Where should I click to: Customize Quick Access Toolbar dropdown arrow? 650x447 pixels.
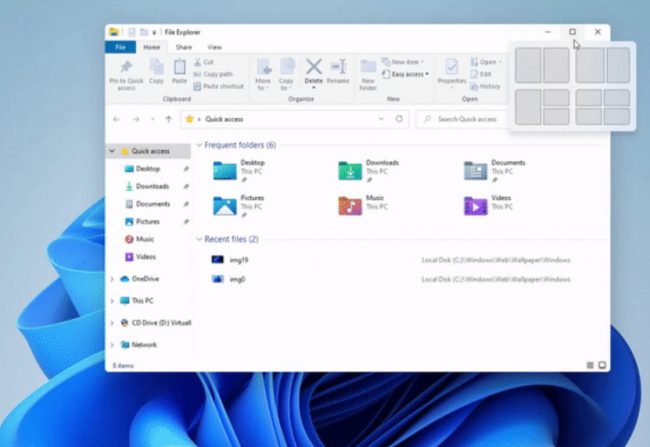154,32
